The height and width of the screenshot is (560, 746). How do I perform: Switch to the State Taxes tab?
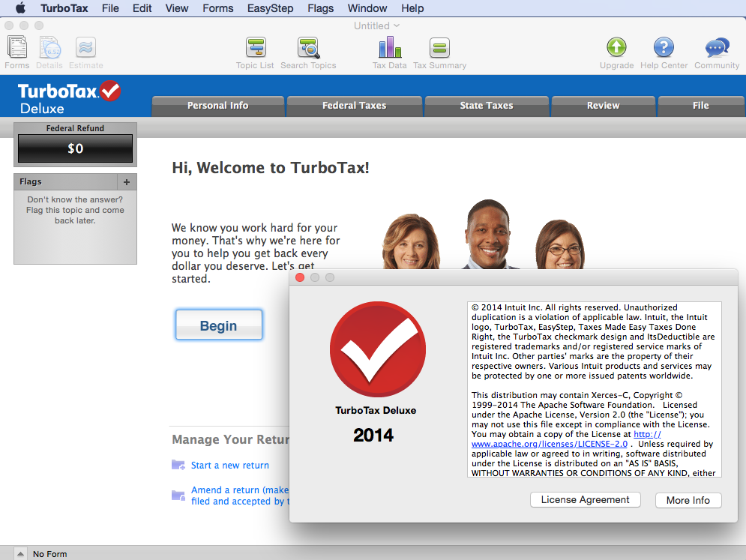(487, 106)
